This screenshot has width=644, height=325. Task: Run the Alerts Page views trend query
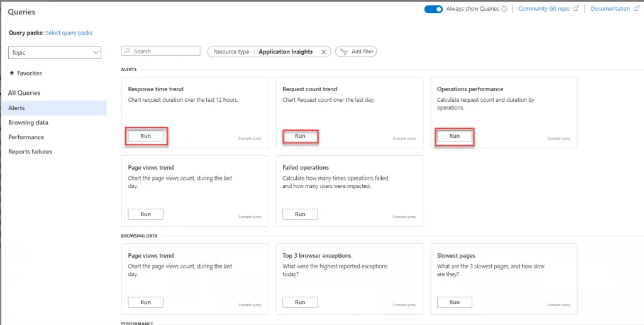click(x=146, y=214)
